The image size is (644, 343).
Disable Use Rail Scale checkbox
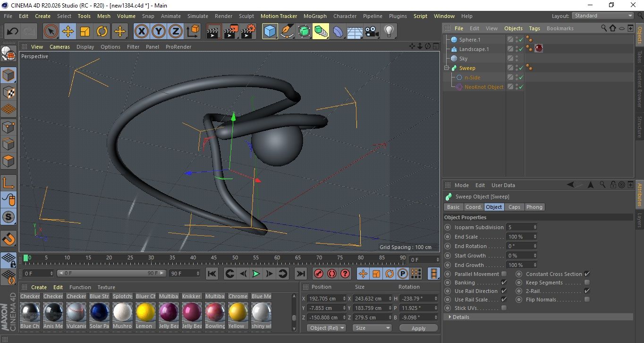point(504,300)
